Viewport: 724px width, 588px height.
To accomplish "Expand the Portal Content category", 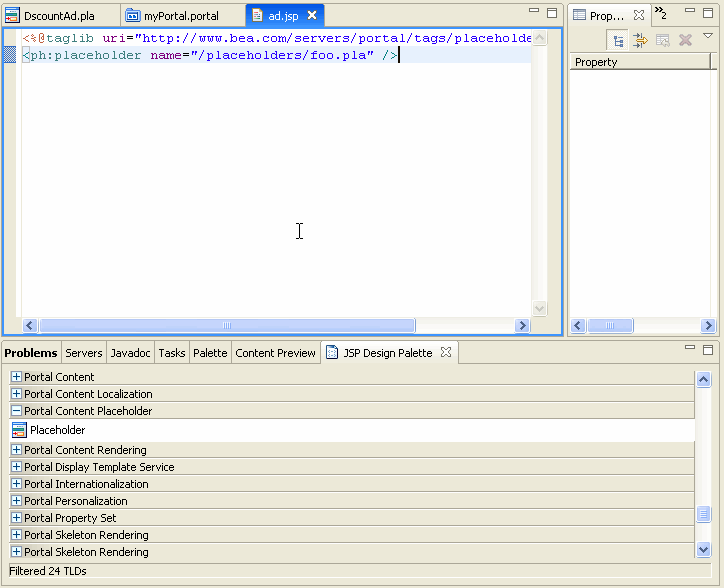I will click(16, 377).
